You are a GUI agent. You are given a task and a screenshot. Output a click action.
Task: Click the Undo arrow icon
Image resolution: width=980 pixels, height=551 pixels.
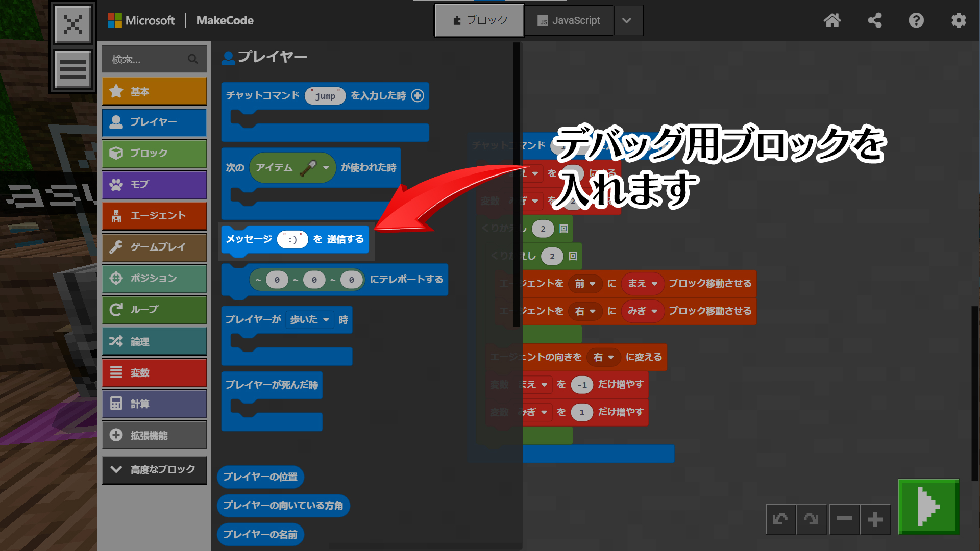780,519
